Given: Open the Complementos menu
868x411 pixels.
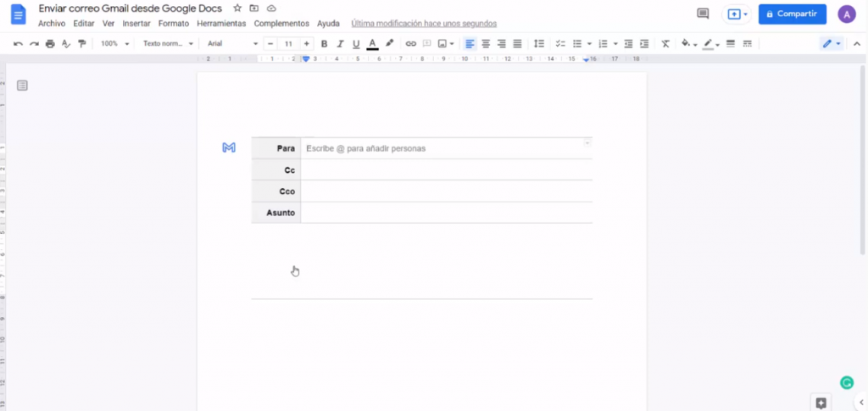Looking at the screenshot, I should [x=281, y=24].
